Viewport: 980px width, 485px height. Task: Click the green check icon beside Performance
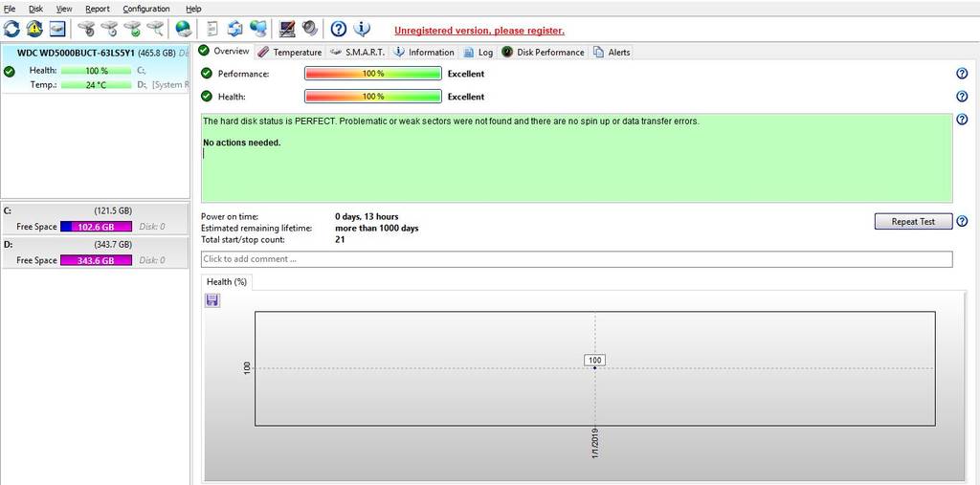[x=207, y=74]
